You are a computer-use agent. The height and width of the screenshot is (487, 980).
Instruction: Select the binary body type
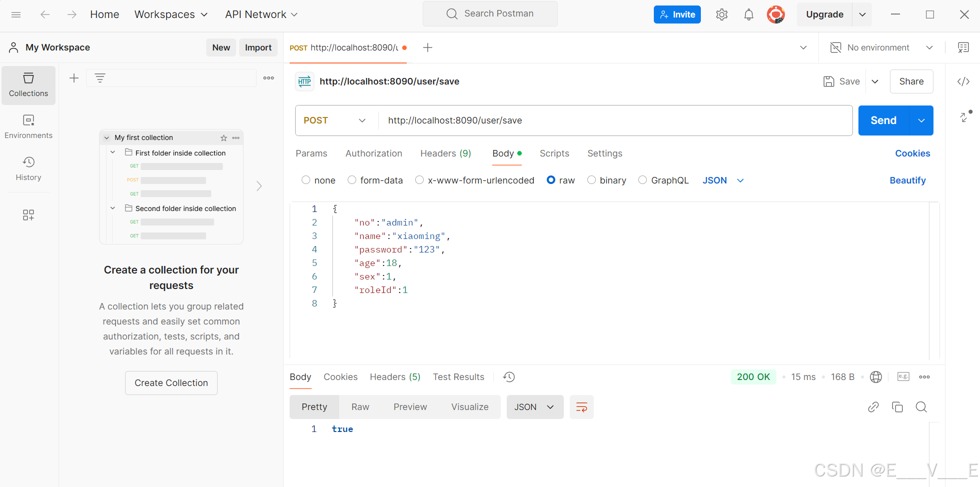point(591,180)
